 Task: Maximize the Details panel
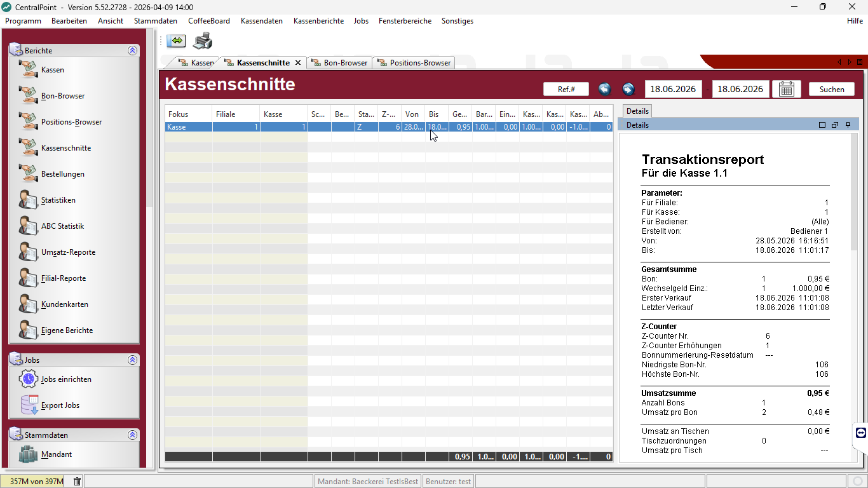coord(822,125)
